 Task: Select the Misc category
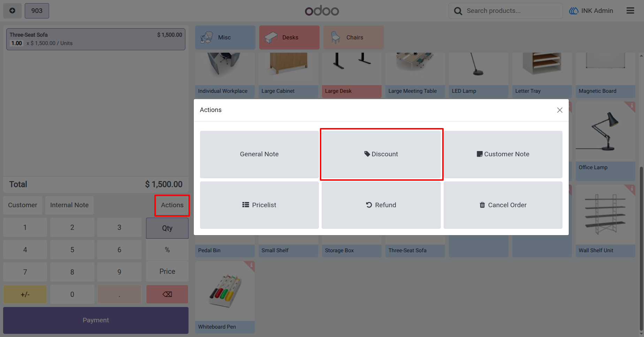(x=225, y=37)
